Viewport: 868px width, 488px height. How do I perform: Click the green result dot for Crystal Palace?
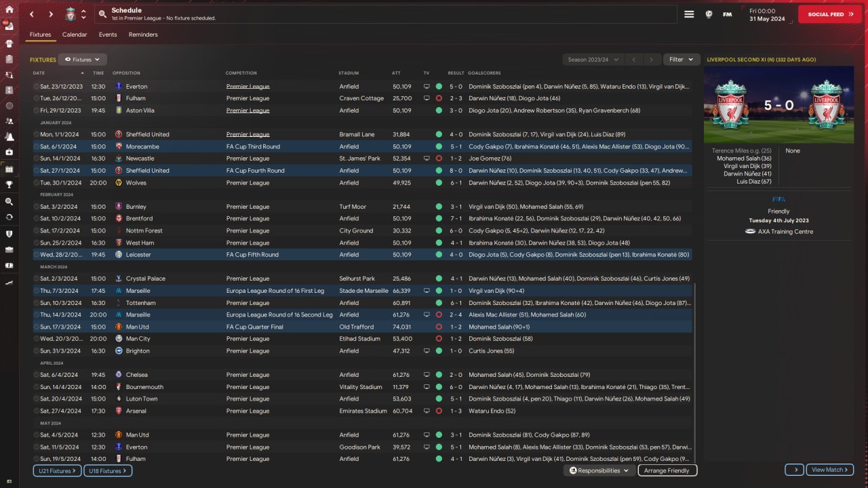click(x=439, y=279)
